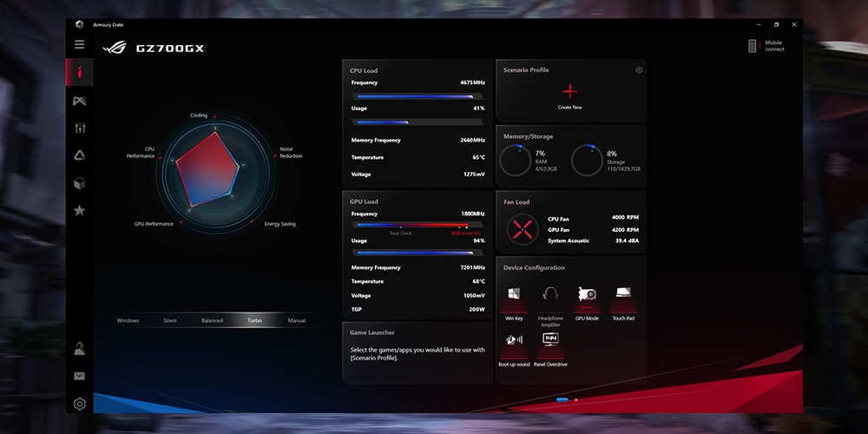Image resolution: width=868 pixels, height=434 pixels.
Task: Click the Create New label
Action: [x=569, y=108]
